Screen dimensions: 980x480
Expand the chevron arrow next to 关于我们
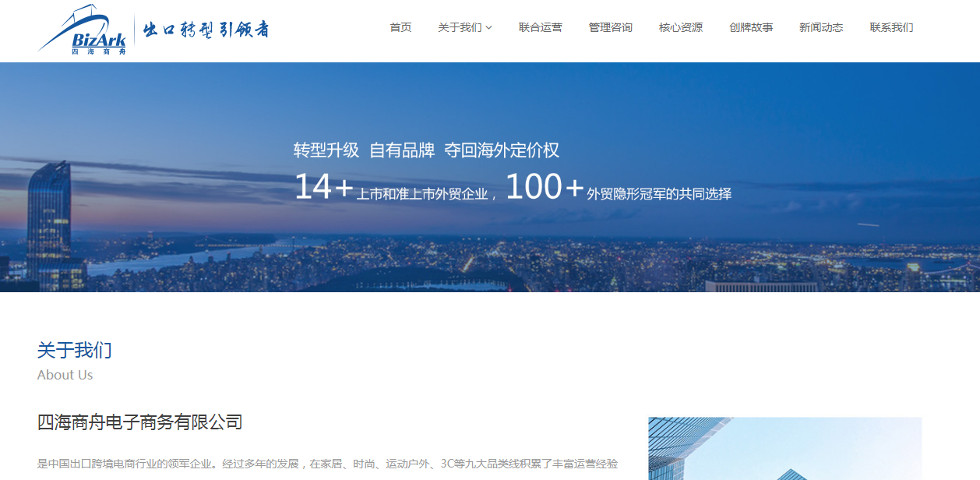489,28
